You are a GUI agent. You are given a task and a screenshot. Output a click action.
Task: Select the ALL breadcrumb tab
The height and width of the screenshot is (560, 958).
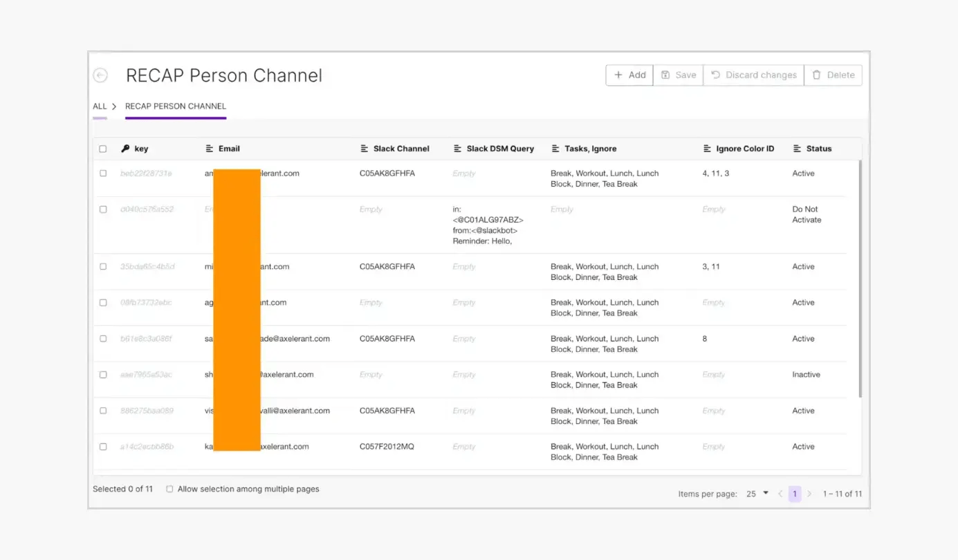point(100,106)
